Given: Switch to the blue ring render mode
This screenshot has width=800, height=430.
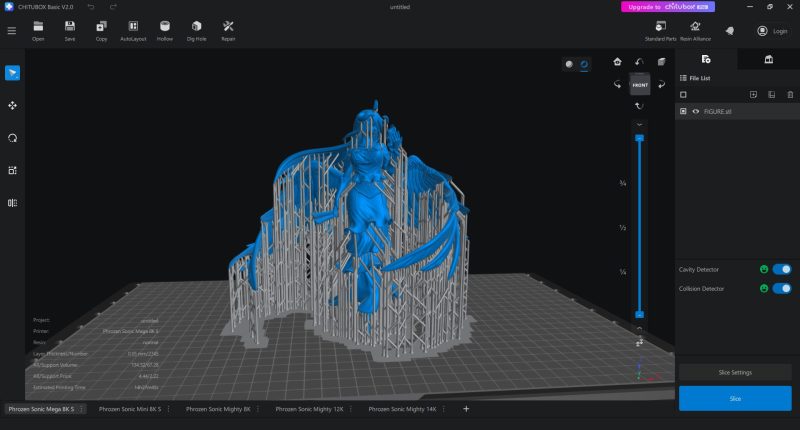Looking at the screenshot, I should tap(584, 64).
